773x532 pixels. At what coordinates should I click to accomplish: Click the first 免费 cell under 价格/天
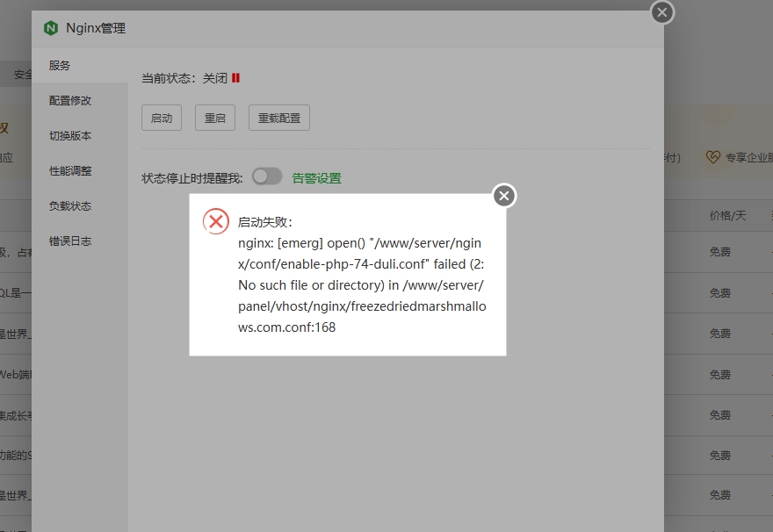(719, 252)
